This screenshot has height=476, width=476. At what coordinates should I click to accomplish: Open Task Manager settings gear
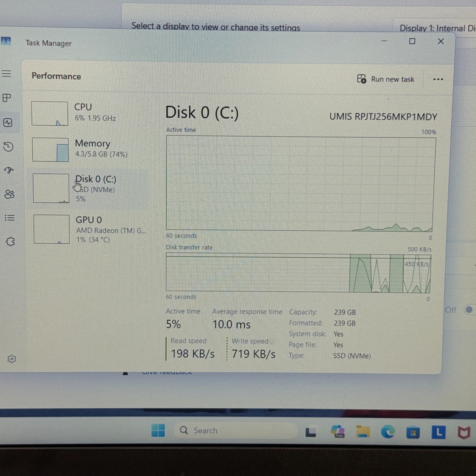12,359
